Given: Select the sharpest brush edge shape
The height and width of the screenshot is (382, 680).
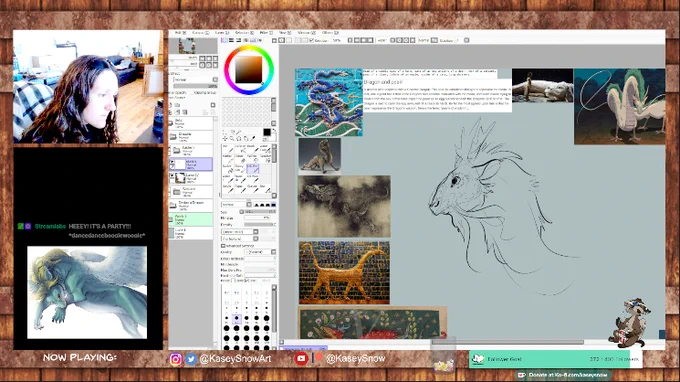Looking at the screenshot, I should (256, 205).
